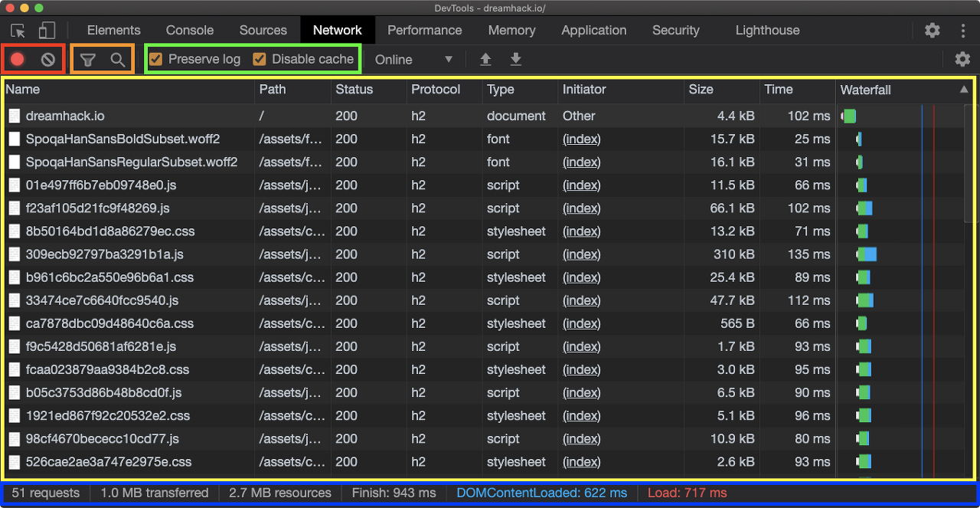Click the 565 B size cell
This screenshot has width=980, height=508.
[737, 323]
